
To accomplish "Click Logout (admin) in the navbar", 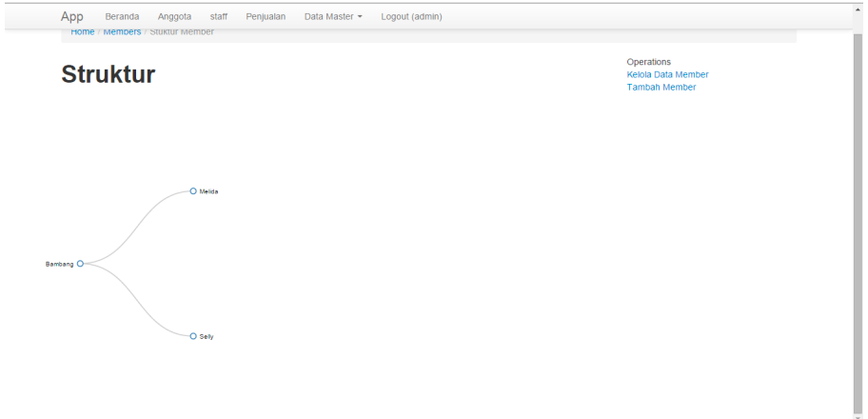I will coord(411,16).
